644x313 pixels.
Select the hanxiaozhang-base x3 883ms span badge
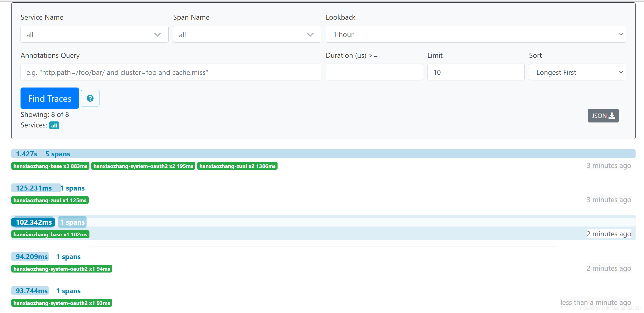[x=50, y=166]
